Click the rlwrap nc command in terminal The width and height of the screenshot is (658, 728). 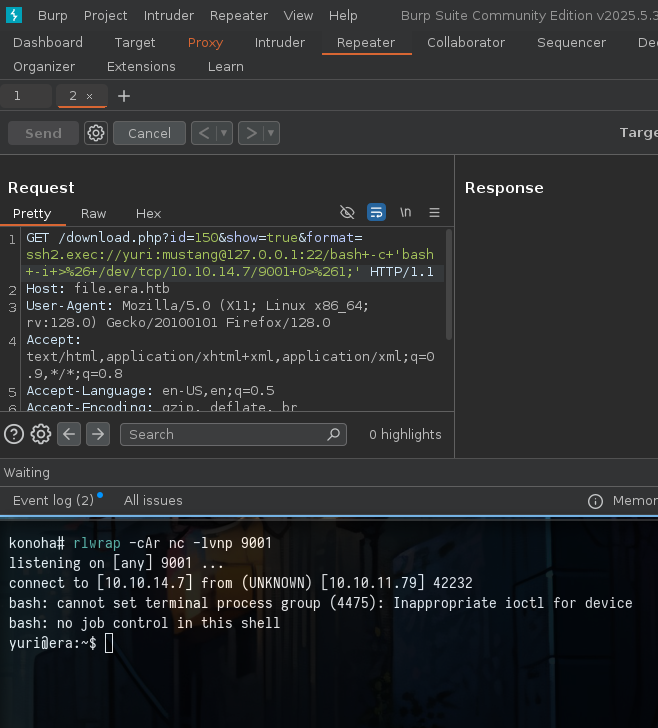click(172, 543)
